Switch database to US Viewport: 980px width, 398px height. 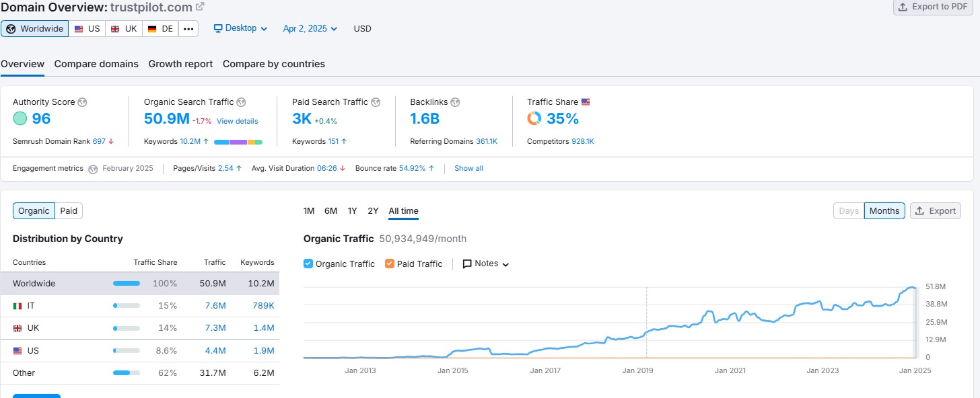tap(87, 29)
